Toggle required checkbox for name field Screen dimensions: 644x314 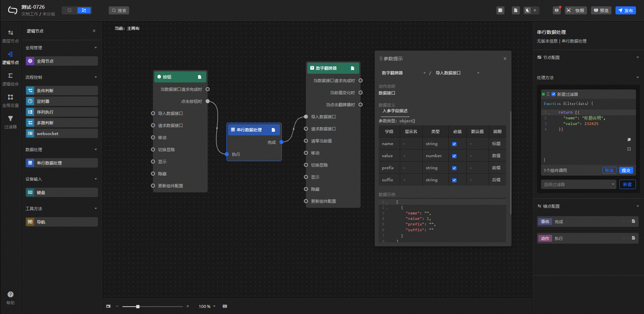pos(454,144)
